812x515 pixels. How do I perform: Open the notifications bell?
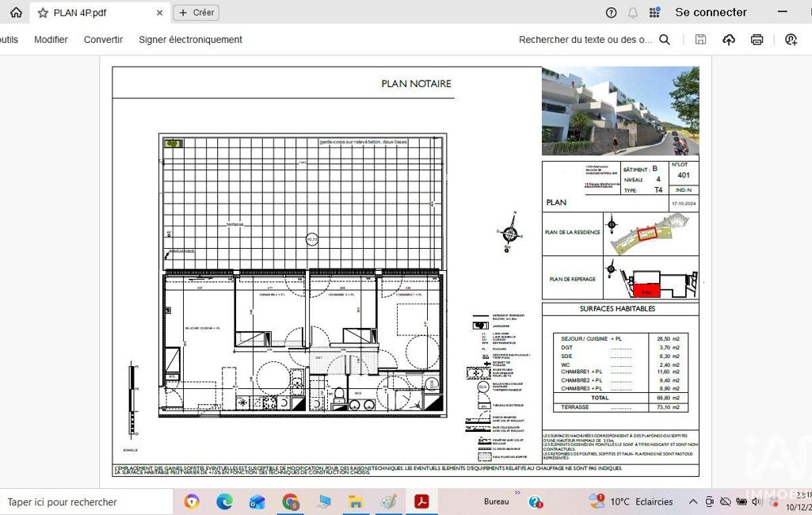[632, 13]
